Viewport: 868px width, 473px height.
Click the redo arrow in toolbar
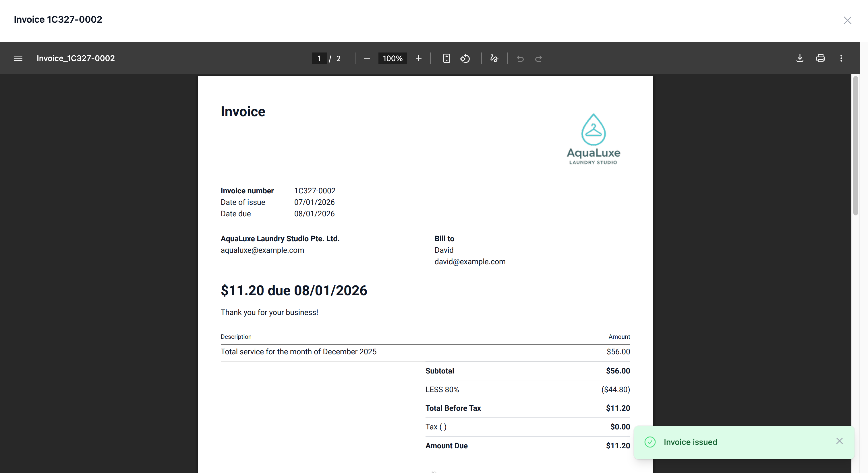(538, 59)
